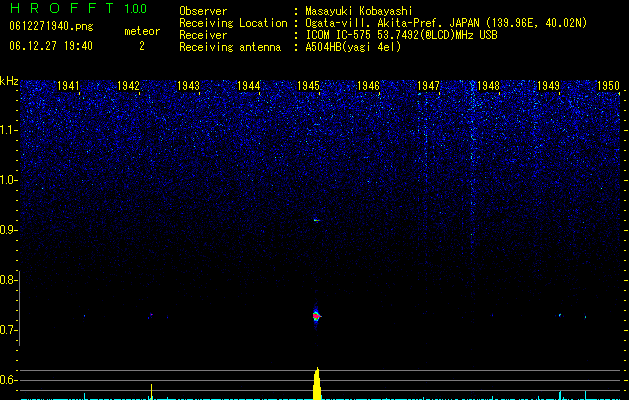Click the HROFFT program title
Image resolution: width=629 pixels, height=400 pixels.
click(x=62, y=8)
